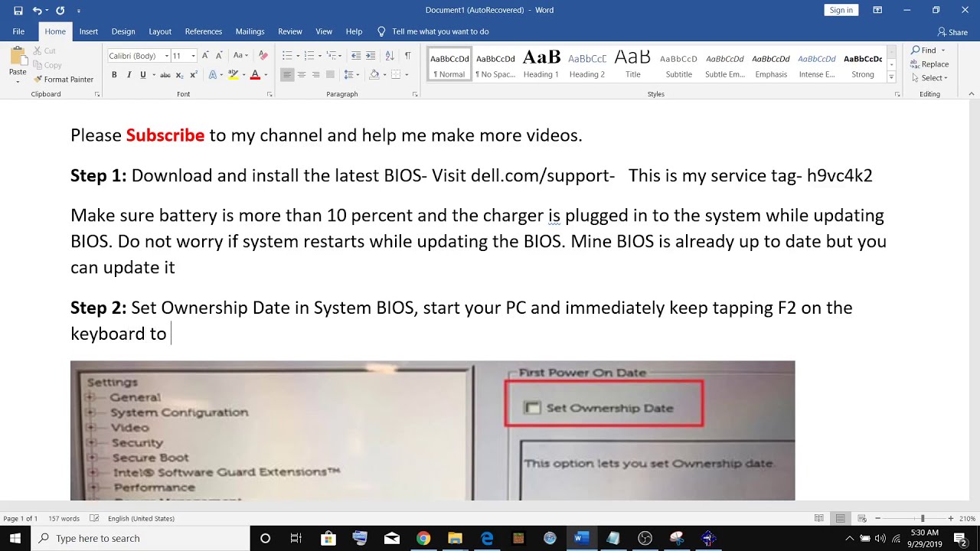980x551 pixels.
Task: Toggle Italic formatting
Action: tap(129, 75)
